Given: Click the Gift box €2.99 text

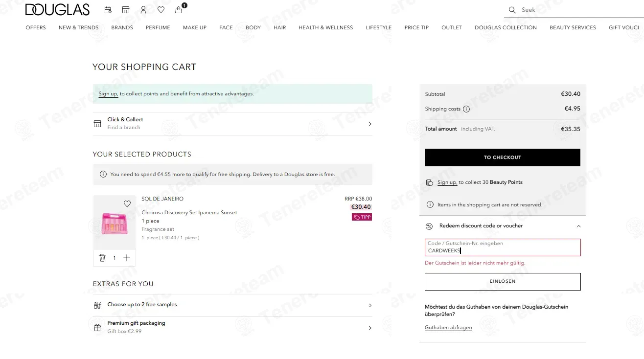Looking at the screenshot, I should tap(124, 332).
